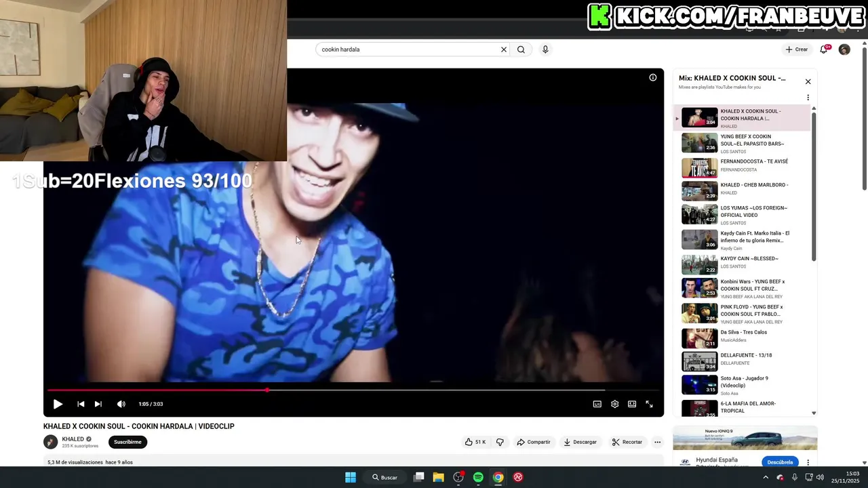The height and width of the screenshot is (488, 868).
Task: Select DELLAFUENTE - 13/18 in playlist
Action: point(743,361)
